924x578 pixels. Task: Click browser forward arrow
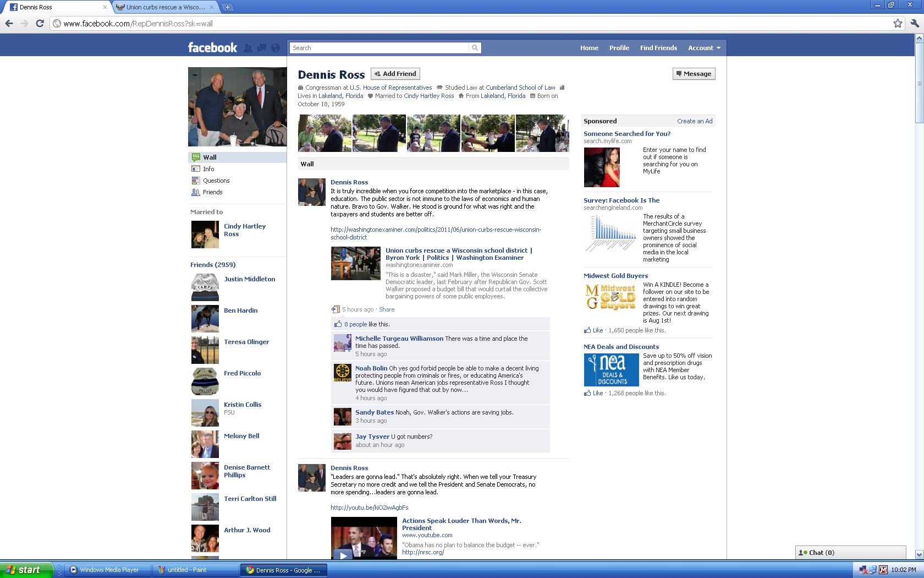[24, 23]
